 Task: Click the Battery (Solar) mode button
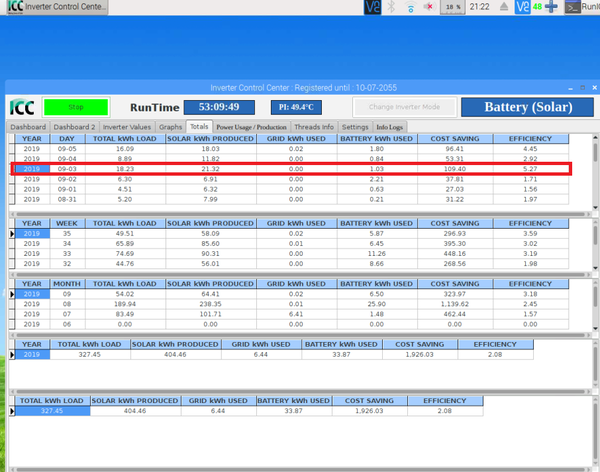tap(526, 107)
